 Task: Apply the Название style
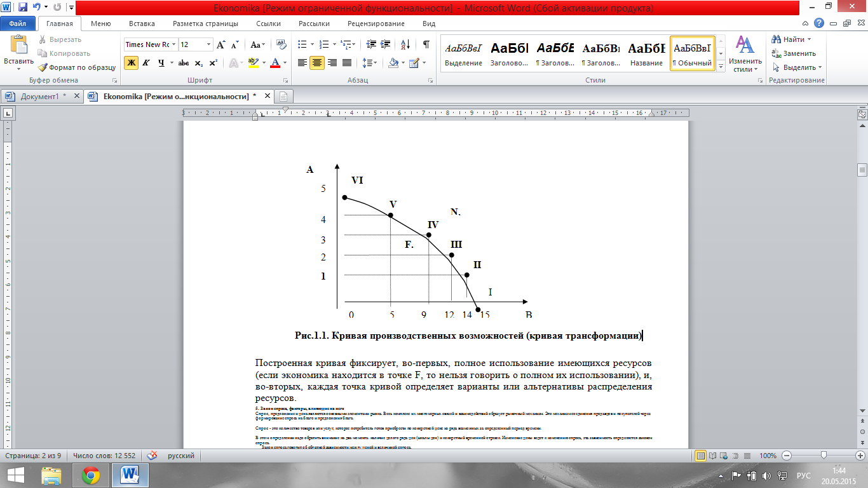[x=646, y=52]
